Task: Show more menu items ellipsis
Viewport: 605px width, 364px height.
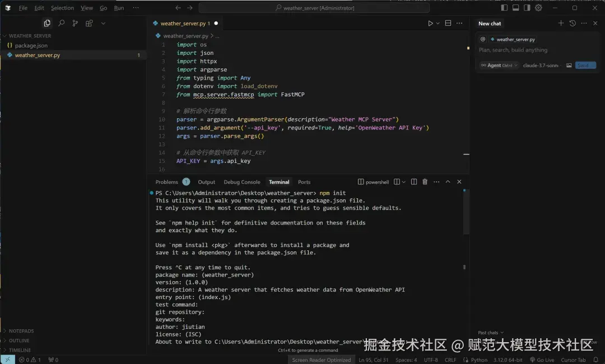Action: click(136, 8)
